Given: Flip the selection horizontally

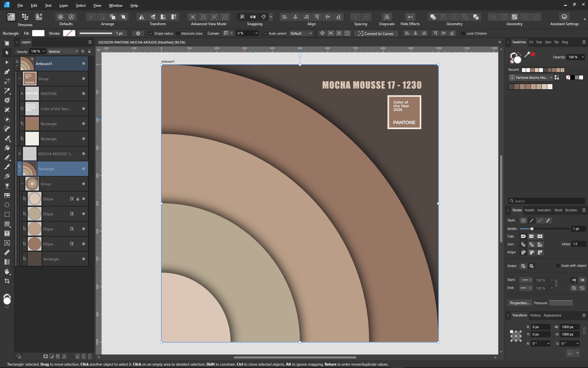Looking at the screenshot, I should (141, 17).
